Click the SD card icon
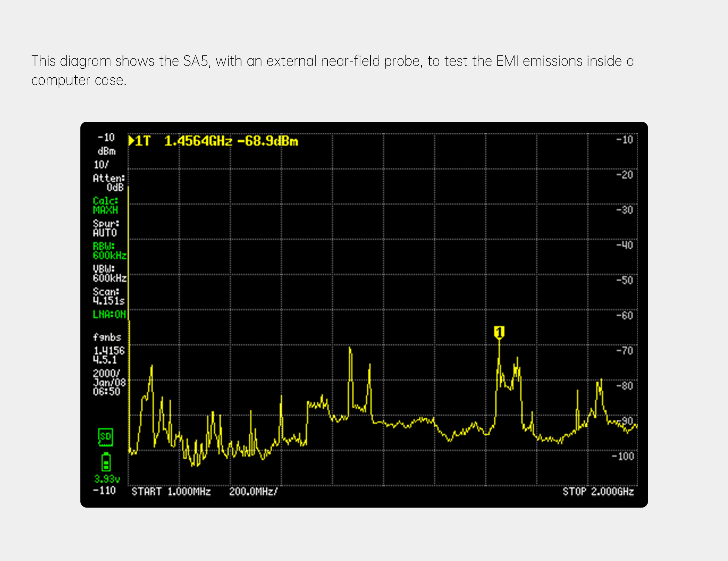 tap(106, 437)
